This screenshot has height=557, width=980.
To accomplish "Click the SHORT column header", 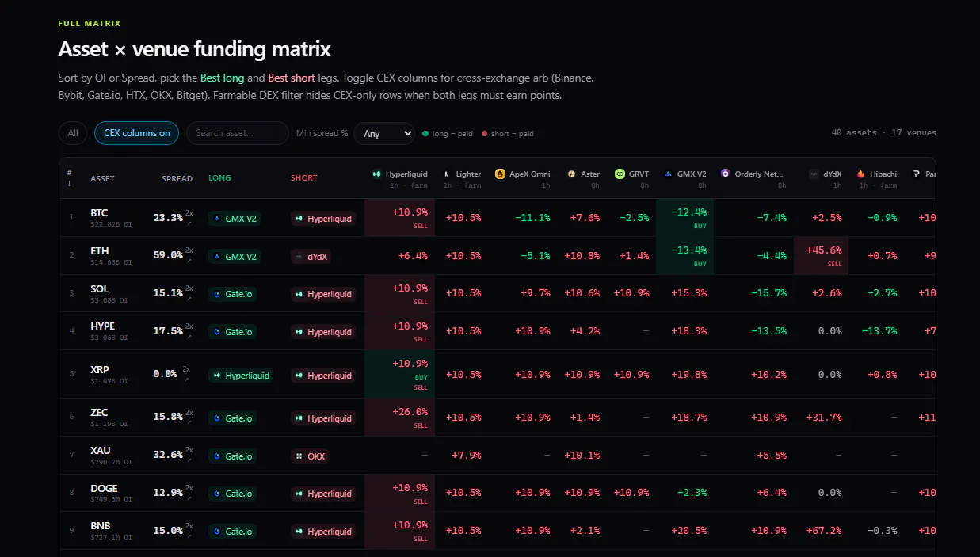I will [304, 178].
